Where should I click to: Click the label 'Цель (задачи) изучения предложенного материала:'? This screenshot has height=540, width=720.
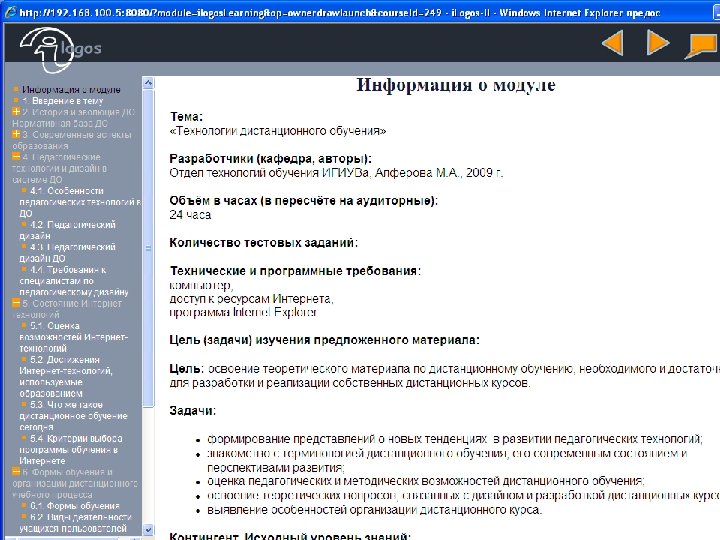click(x=325, y=340)
